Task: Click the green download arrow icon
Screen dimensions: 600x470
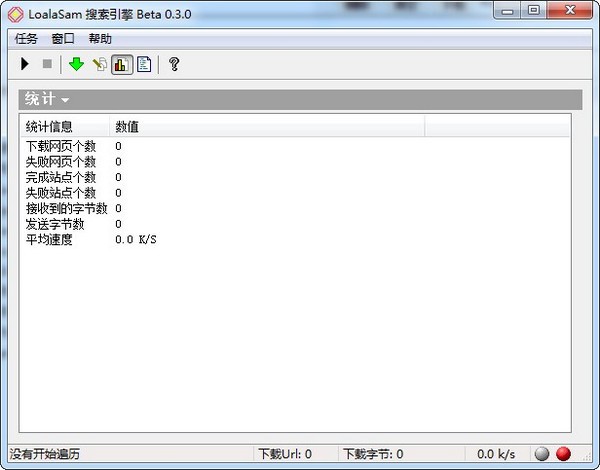Action: point(76,64)
